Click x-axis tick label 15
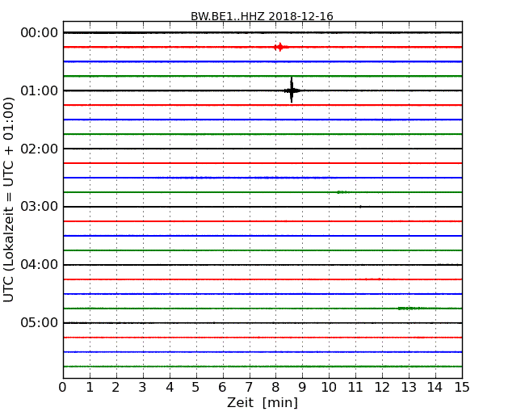 462,387
